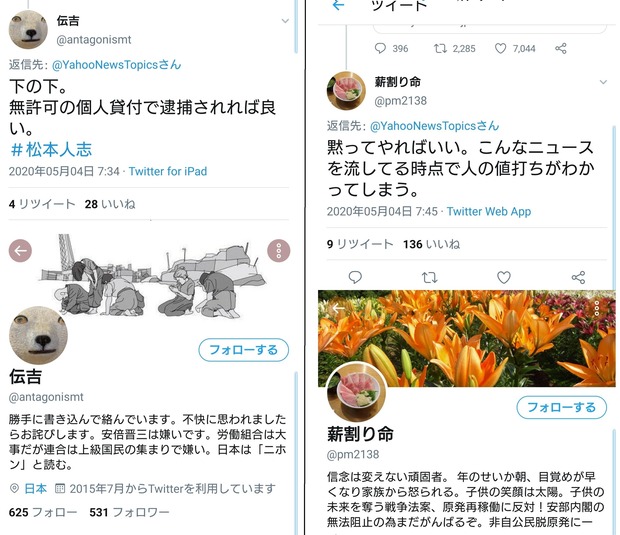Reply to 薪割り命's tweet
Image resolution: width=620 pixels, height=535 pixels.
click(355, 277)
